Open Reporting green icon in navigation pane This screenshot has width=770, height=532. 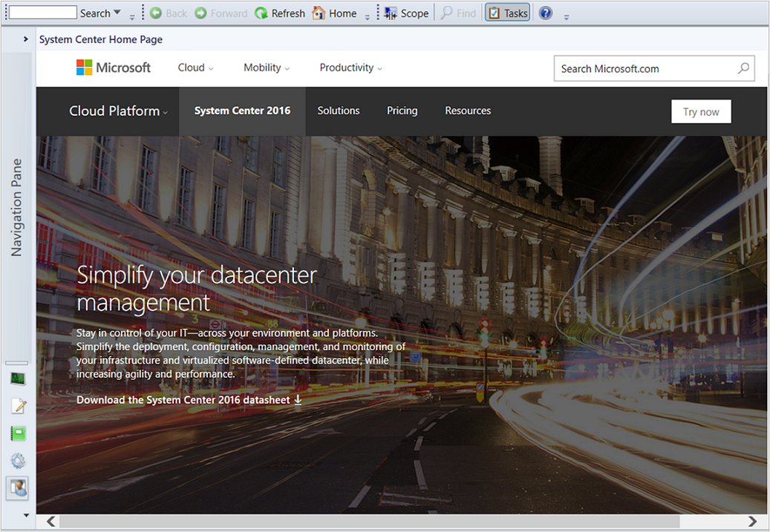click(18, 433)
